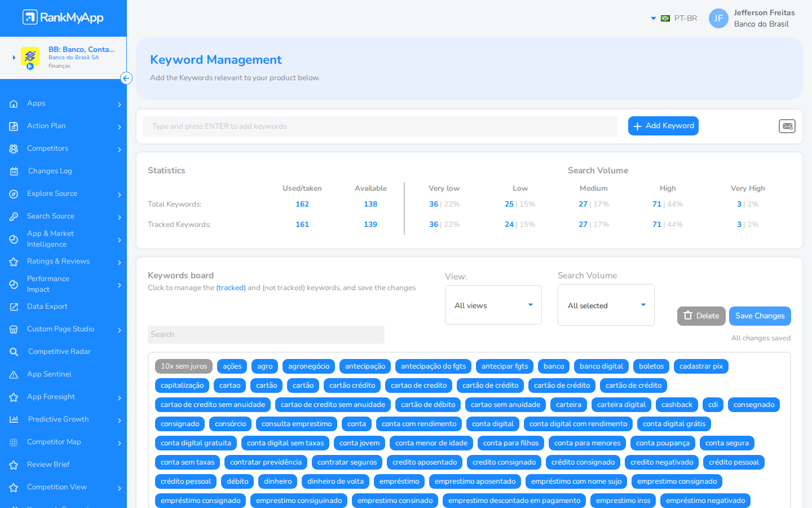Click the App & Market Intelligence icon
812x508 pixels.
[x=14, y=239]
